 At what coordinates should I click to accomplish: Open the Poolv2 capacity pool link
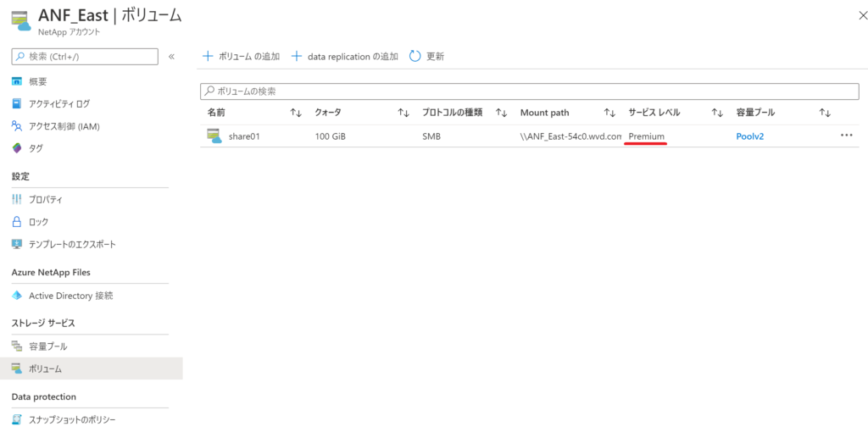pos(749,136)
